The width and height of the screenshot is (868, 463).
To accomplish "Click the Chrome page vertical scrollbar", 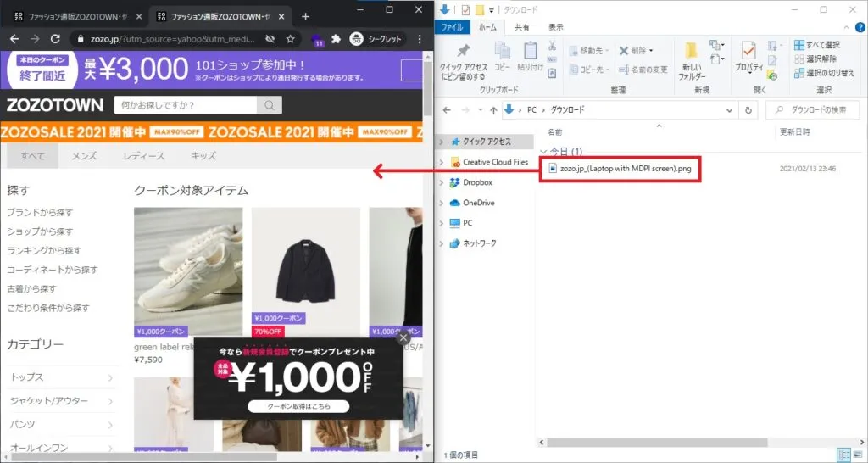I will coord(427,88).
